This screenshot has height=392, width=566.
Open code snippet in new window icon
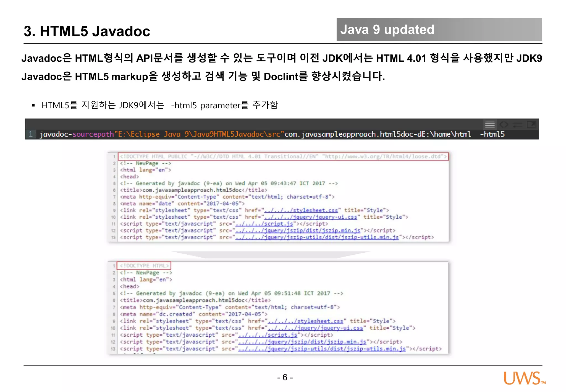coord(531,125)
